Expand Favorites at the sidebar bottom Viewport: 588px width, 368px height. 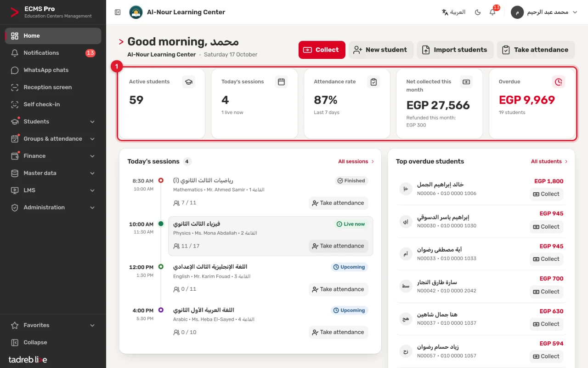pos(53,325)
